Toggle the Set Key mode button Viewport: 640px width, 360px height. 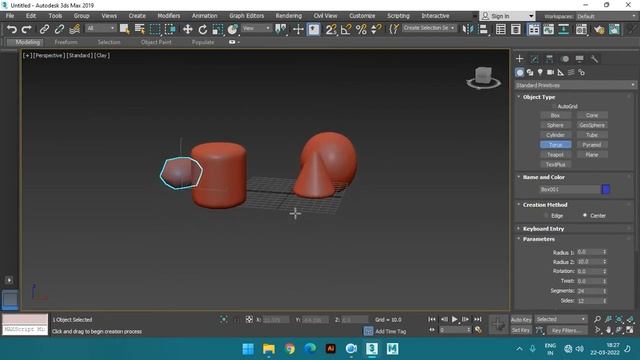pyautogui.click(x=521, y=330)
